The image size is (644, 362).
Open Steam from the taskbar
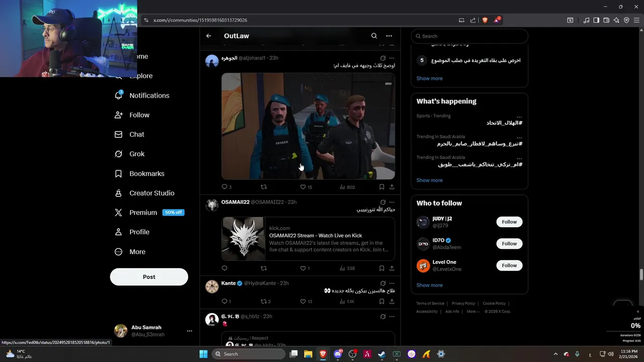pyautogui.click(x=382, y=354)
